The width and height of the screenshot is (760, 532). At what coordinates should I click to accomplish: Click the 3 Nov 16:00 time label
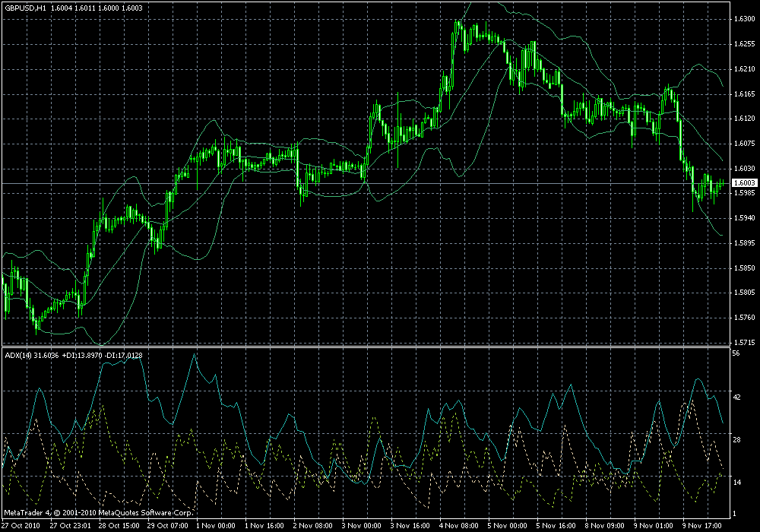tap(410, 526)
